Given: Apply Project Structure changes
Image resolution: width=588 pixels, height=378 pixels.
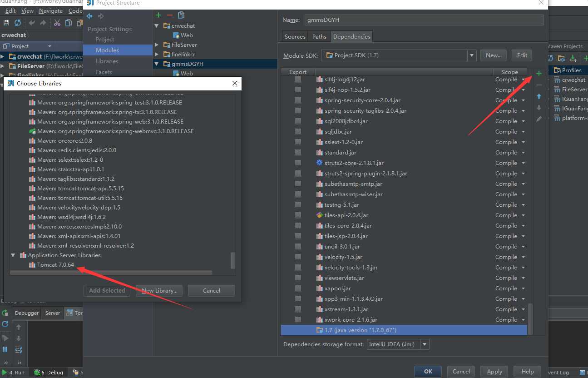Looking at the screenshot, I should (494, 371).
